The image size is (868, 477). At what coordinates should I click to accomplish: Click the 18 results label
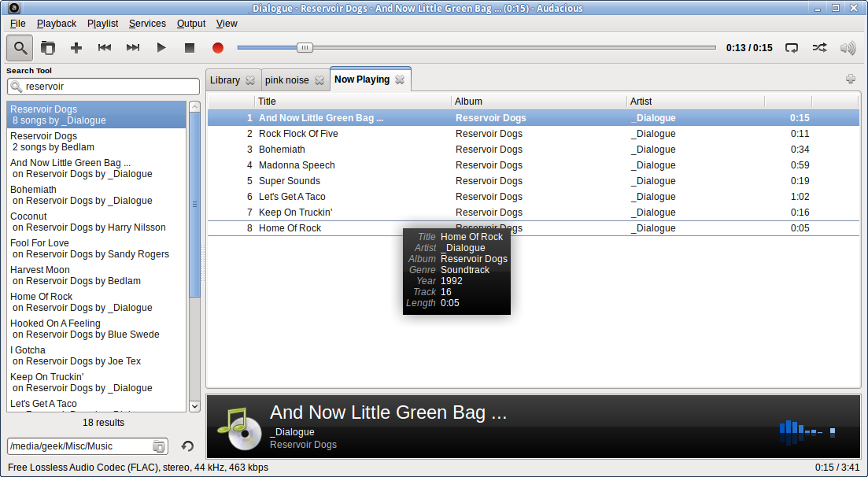(104, 423)
